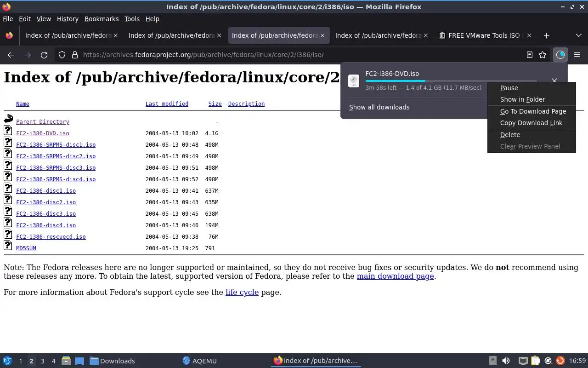Reload the current page
588x368 pixels.
[x=44, y=55]
